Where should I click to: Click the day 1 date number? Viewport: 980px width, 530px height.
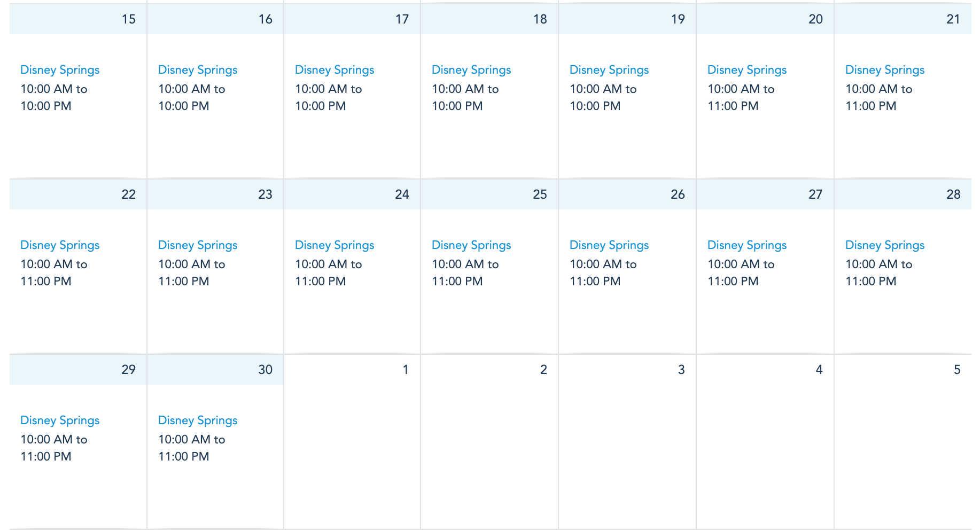tap(406, 370)
